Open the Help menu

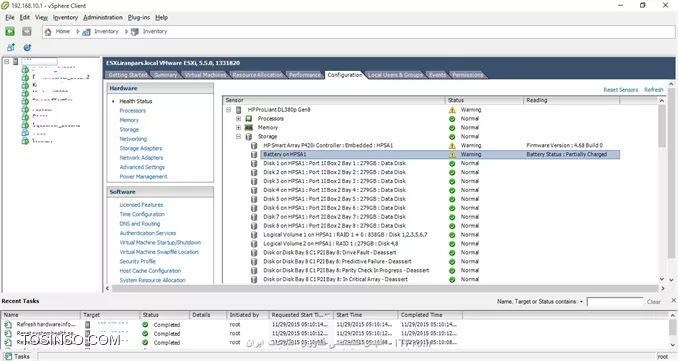pyautogui.click(x=161, y=17)
